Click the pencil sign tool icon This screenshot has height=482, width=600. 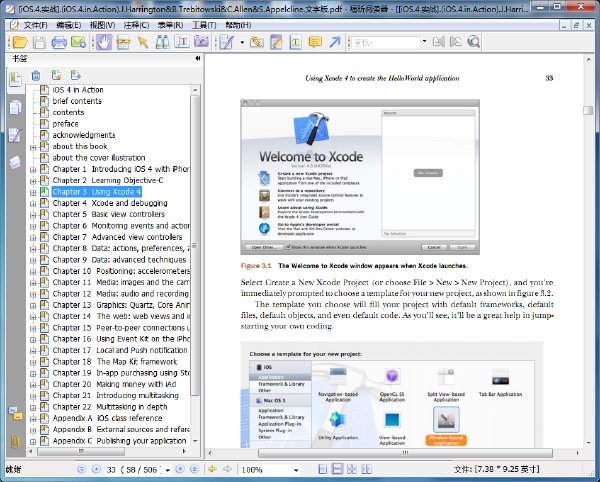[x=227, y=42]
